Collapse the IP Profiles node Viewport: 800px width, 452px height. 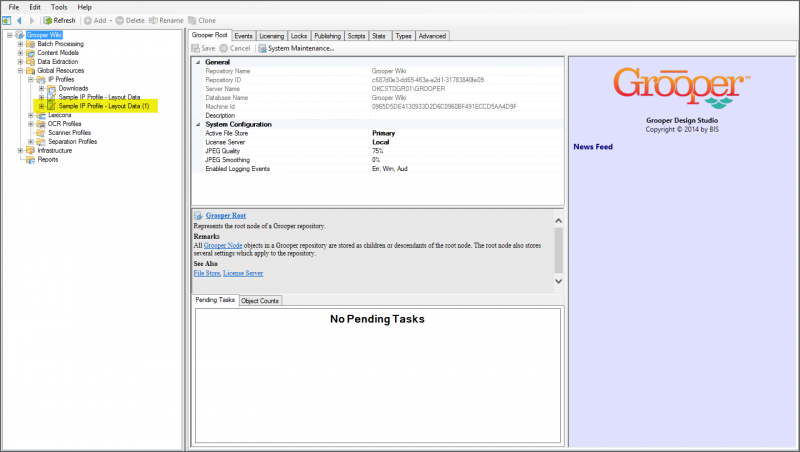pos(31,80)
